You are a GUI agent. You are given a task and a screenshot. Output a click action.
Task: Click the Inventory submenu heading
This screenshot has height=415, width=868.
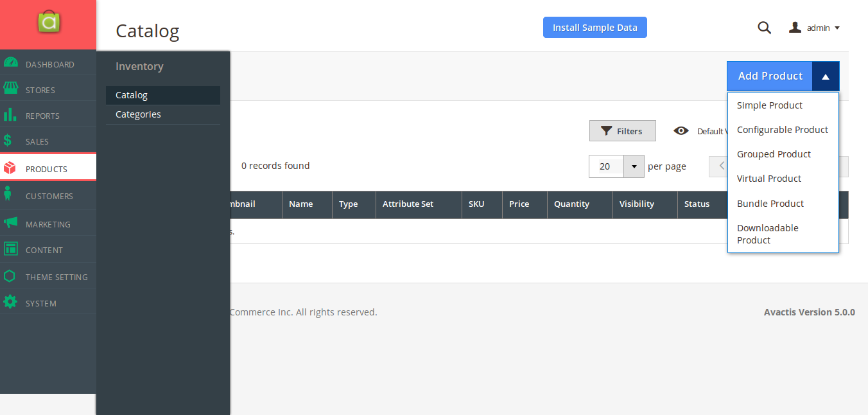139,67
